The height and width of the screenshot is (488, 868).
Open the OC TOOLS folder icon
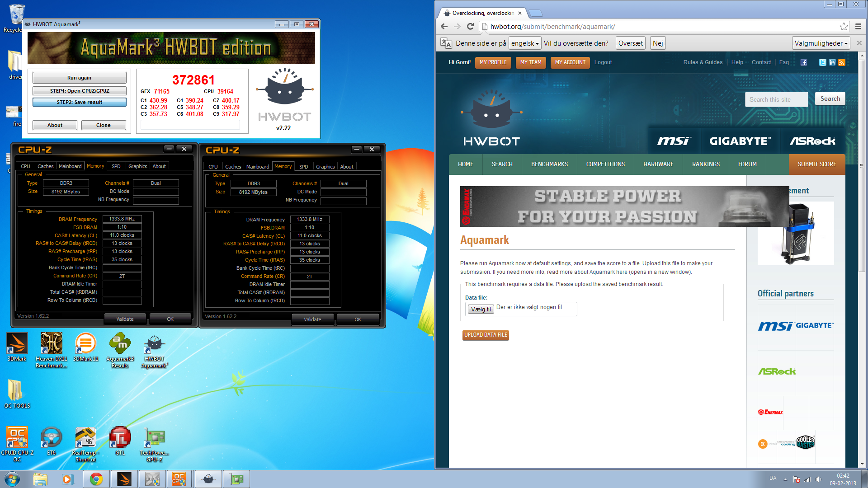click(17, 394)
